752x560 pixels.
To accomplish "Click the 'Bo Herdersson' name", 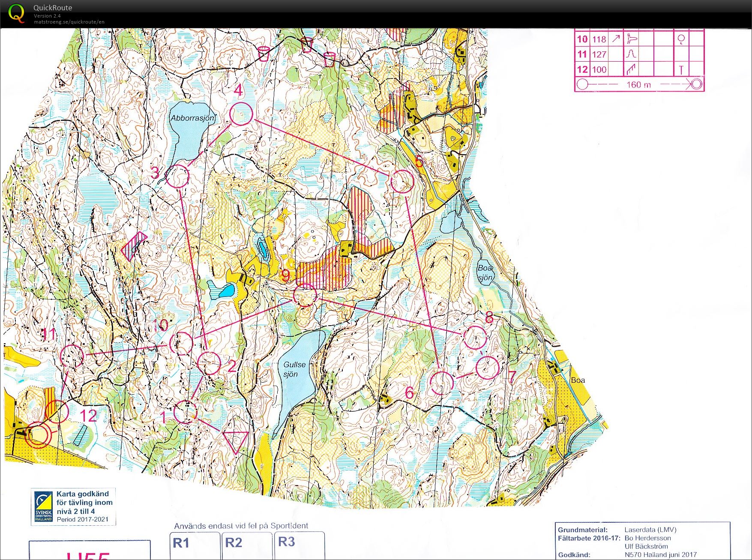I will 648,538.
